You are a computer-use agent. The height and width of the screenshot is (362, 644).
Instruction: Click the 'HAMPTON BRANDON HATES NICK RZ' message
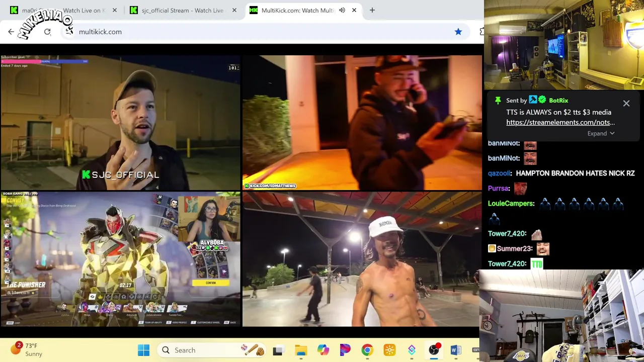[x=575, y=173]
